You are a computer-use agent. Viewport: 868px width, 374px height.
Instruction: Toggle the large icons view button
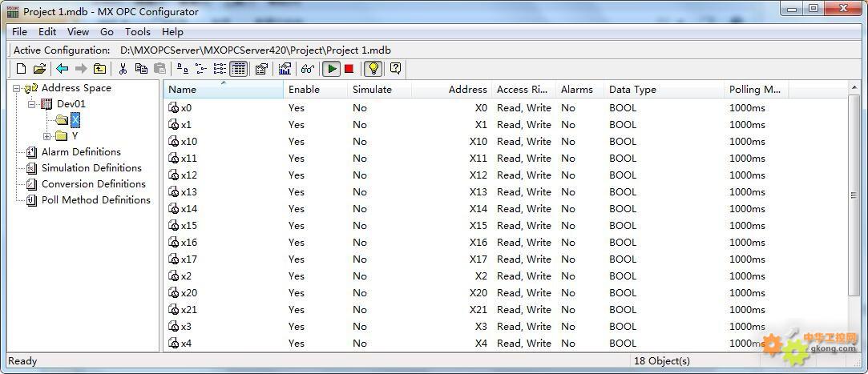click(183, 69)
